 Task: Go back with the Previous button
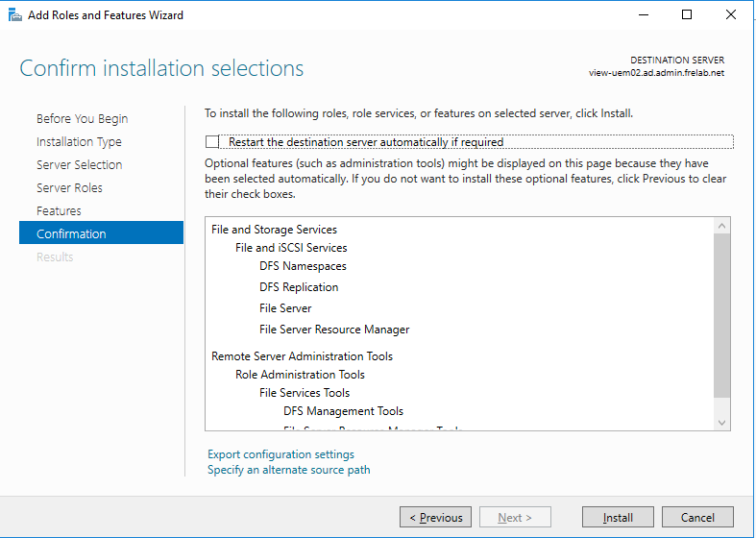[x=435, y=517]
